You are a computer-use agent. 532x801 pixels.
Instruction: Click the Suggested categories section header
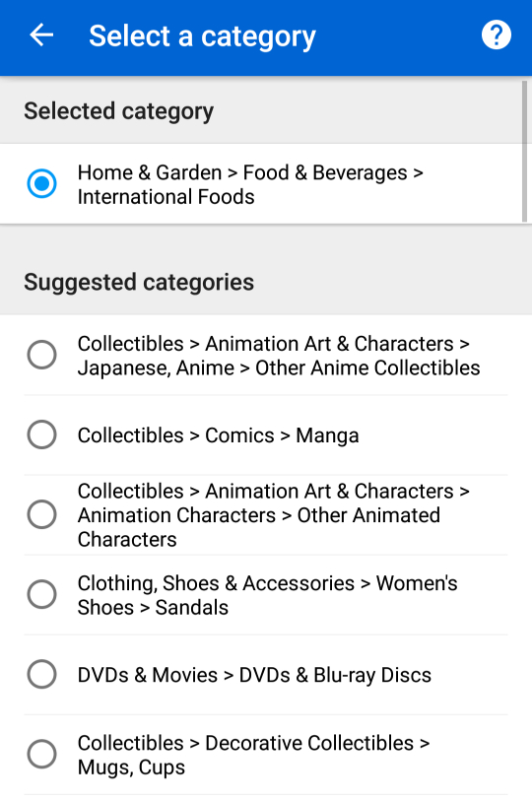coord(139,282)
